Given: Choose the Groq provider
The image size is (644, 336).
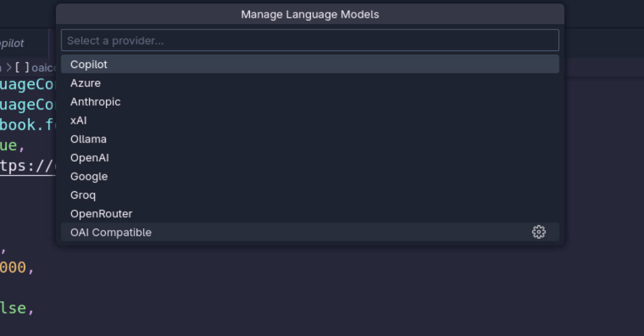Looking at the screenshot, I should [83, 195].
